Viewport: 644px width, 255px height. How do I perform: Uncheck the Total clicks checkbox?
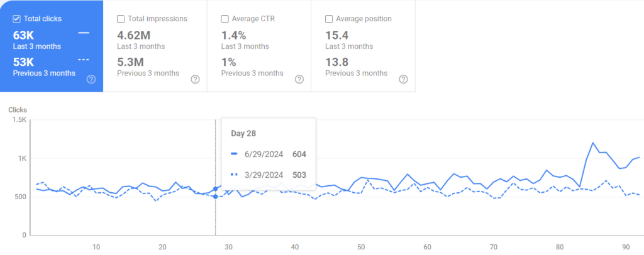[x=17, y=19]
